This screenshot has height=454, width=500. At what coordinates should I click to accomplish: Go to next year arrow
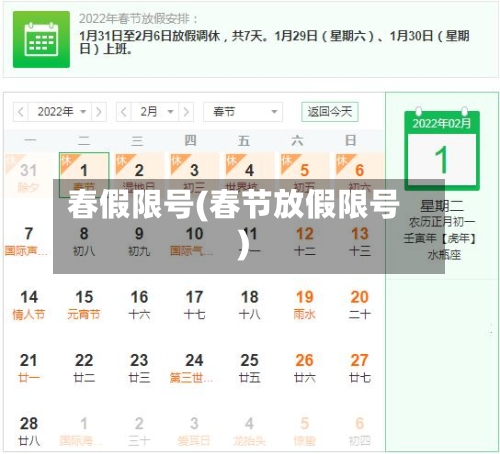point(99,112)
